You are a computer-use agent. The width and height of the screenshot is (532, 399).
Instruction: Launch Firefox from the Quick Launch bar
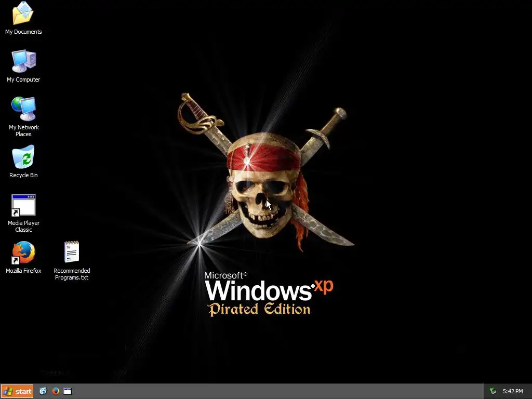pyautogui.click(x=56, y=391)
